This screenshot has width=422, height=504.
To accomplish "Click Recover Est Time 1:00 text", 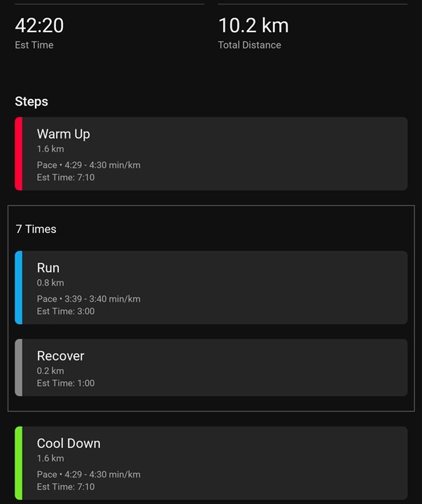I will 66,383.
